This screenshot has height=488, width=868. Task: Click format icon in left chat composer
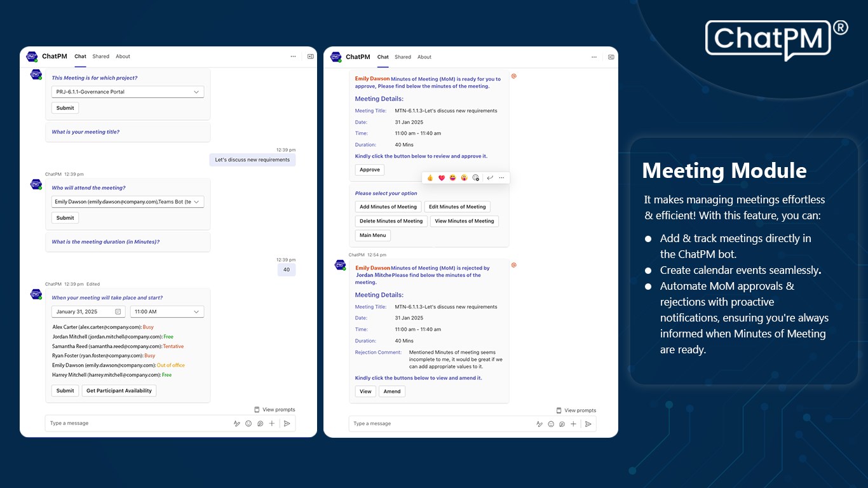(x=237, y=423)
